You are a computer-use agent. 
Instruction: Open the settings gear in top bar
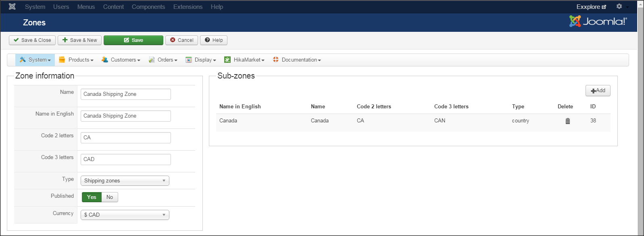click(x=619, y=6)
